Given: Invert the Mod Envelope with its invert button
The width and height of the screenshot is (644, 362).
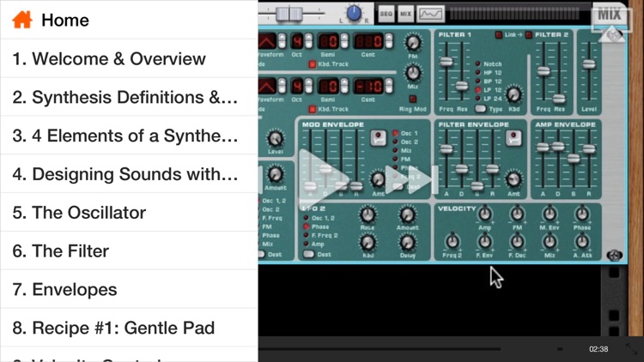Looking at the screenshot, I should click(378, 138).
